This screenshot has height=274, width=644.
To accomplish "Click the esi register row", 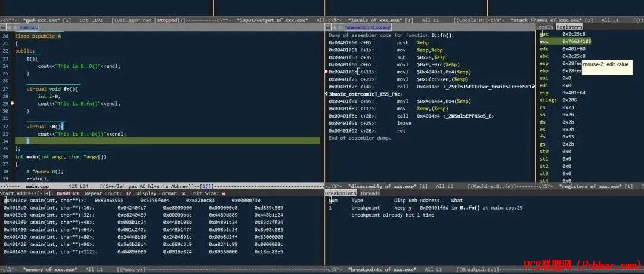I will [555, 78].
